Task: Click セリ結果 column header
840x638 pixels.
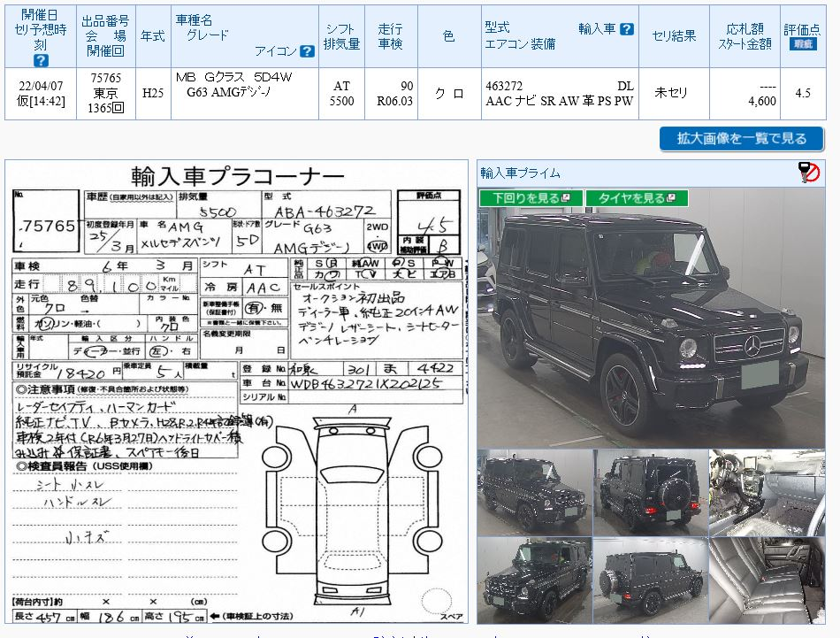Action: click(x=674, y=36)
